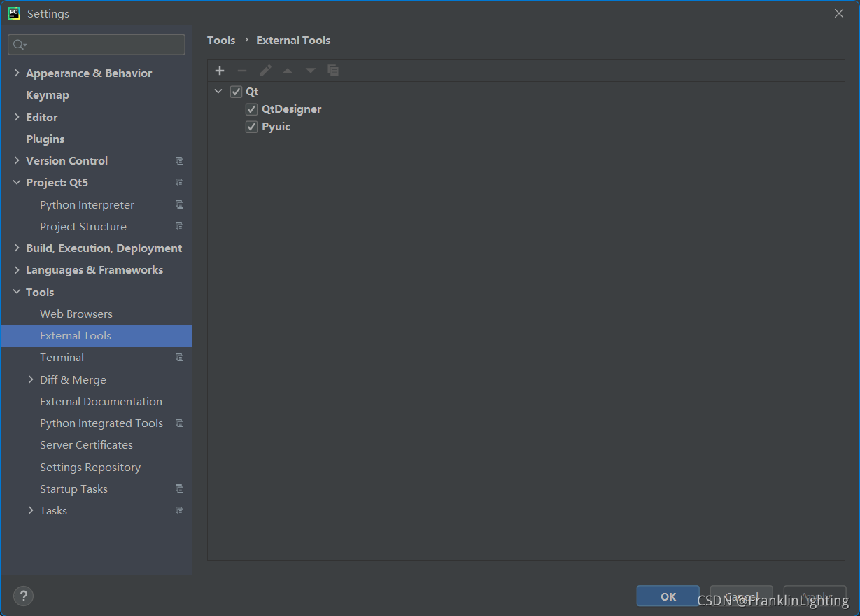Click Tools in the breadcrumb
The width and height of the screenshot is (860, 616).
221,41
